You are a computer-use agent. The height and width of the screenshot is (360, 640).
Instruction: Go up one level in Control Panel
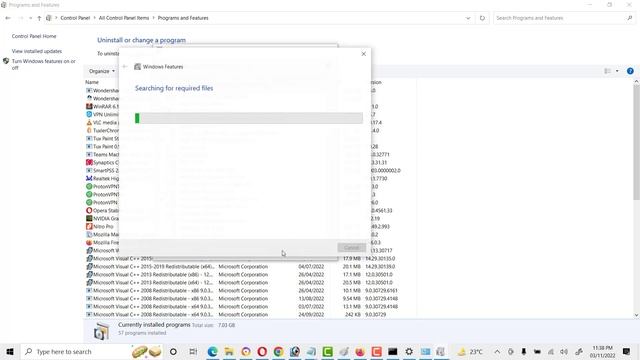coord(39,18)
